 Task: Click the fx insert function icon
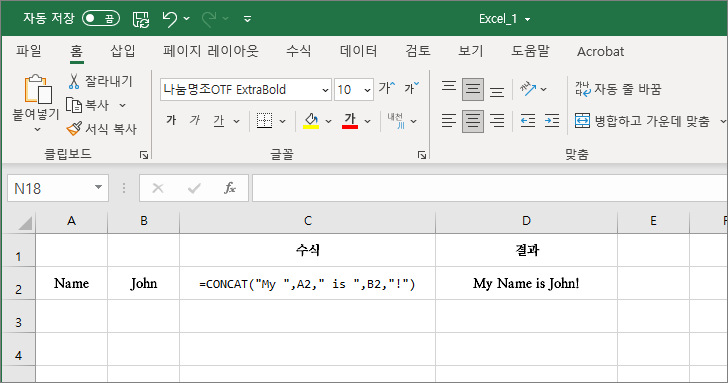click(x=230, y=188)
